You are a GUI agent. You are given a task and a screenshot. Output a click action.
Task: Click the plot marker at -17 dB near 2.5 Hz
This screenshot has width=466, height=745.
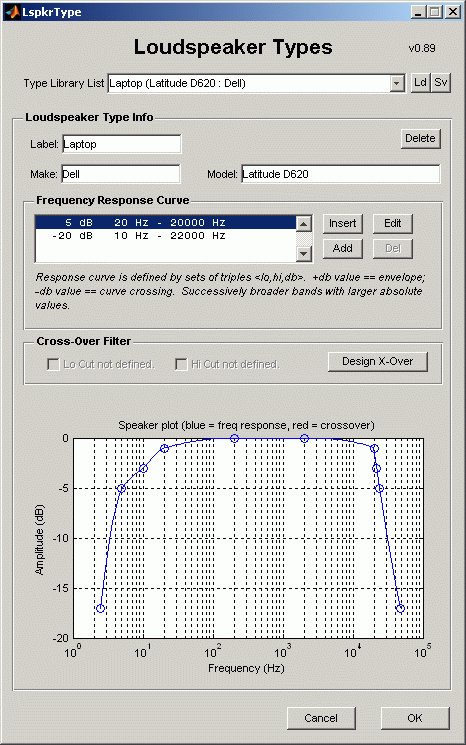pos(100,608)
